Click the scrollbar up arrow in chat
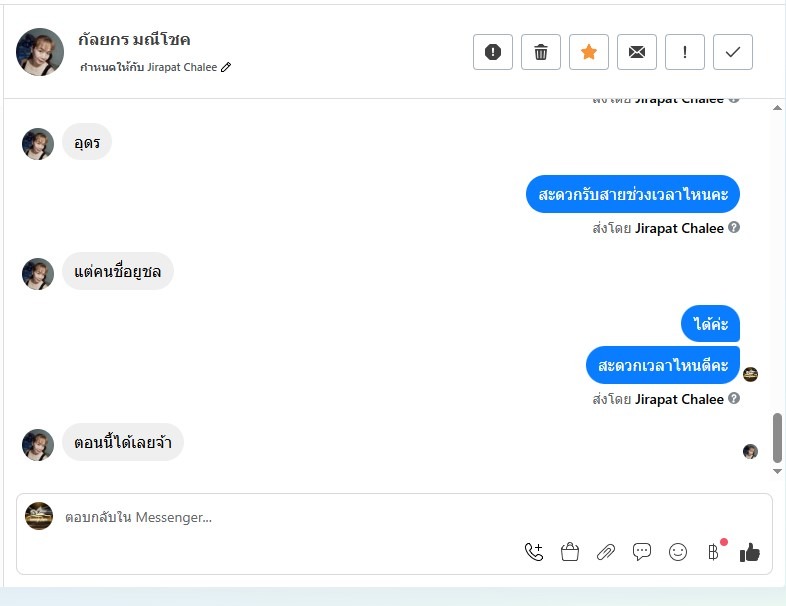The image size is (786, 606). (777, 108)
